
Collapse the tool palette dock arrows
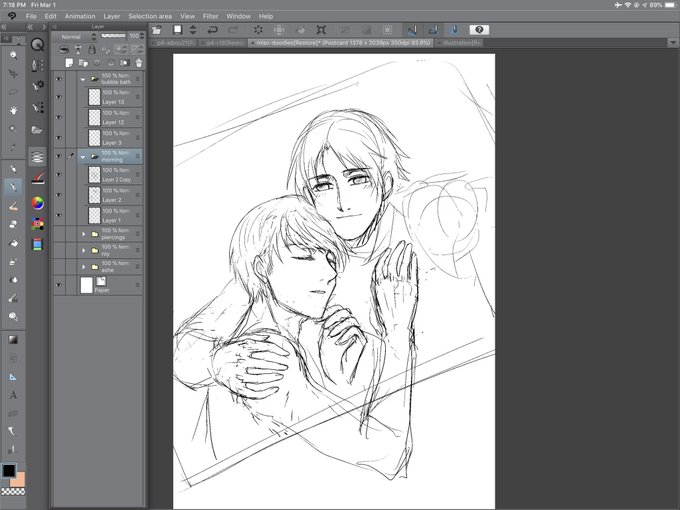(x=3, y=27)
